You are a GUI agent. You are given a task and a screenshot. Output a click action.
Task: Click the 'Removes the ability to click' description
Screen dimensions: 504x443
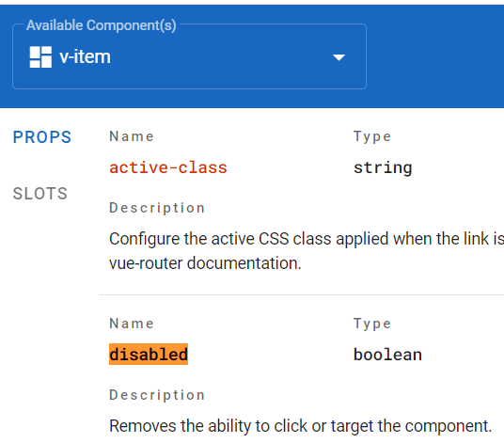(301, 426)
